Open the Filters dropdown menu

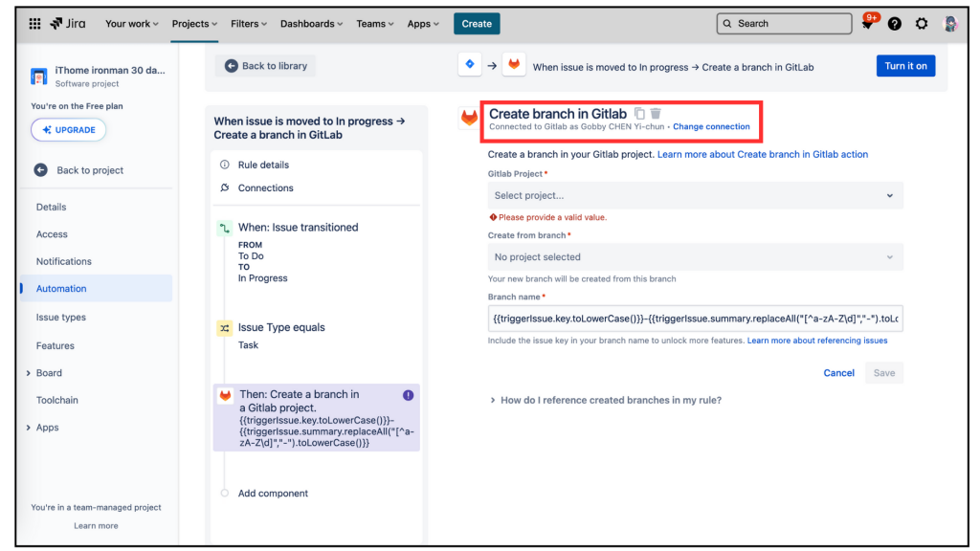point(249,24)
